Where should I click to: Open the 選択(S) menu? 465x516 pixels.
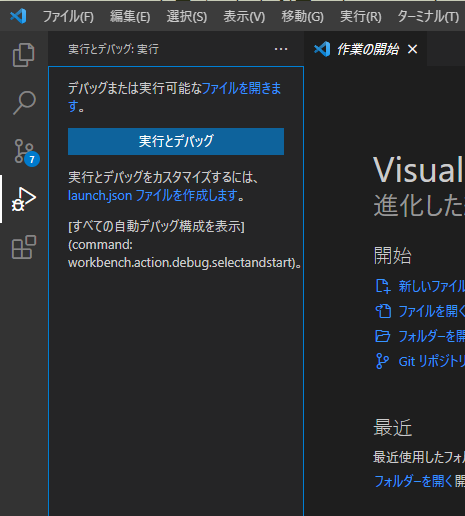[x=187, y=16]
